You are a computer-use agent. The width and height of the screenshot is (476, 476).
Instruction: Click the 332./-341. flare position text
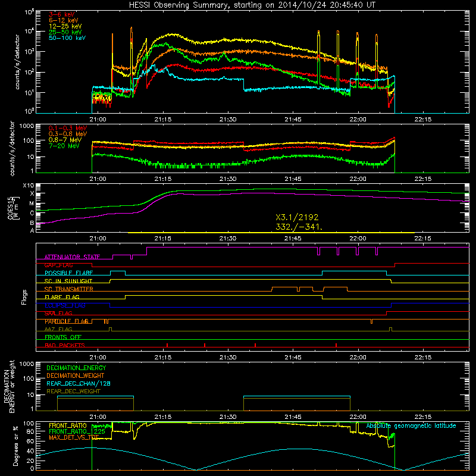299,227
